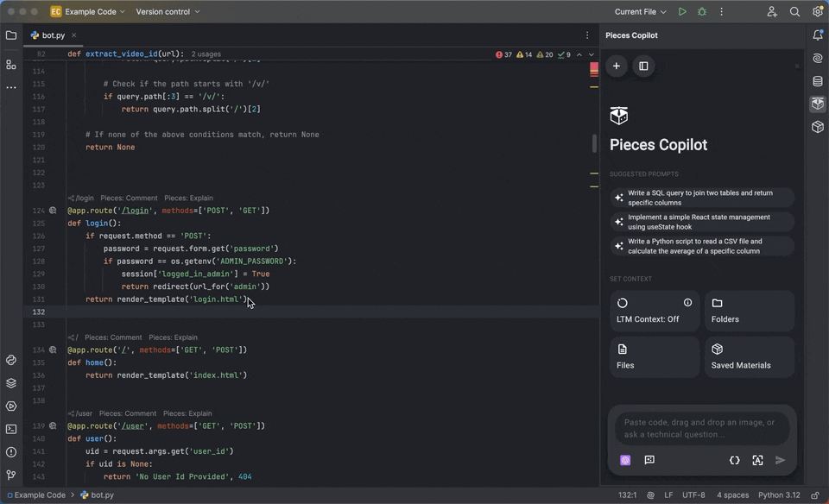Image resolution: width=829 pixels, height=504 pixels.
Task: Open the LF line separator selector
Action: 668,495
